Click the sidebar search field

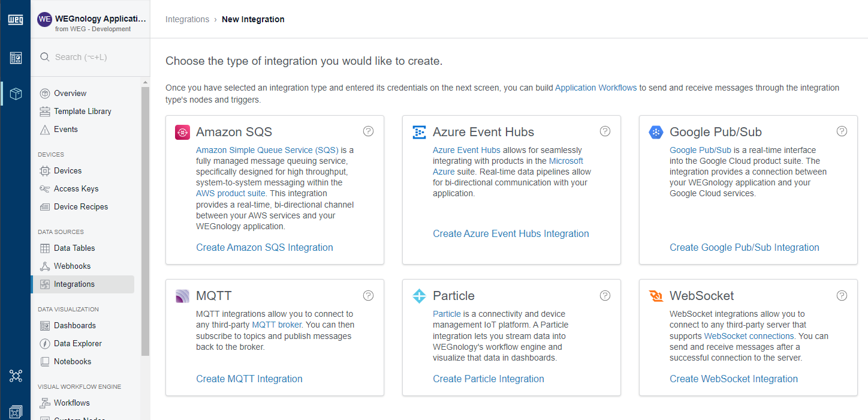point(91,57)
